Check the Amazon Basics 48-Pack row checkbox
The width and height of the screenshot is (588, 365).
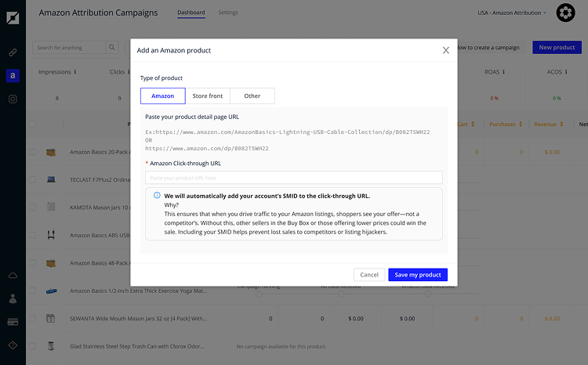tap(33, 262)
